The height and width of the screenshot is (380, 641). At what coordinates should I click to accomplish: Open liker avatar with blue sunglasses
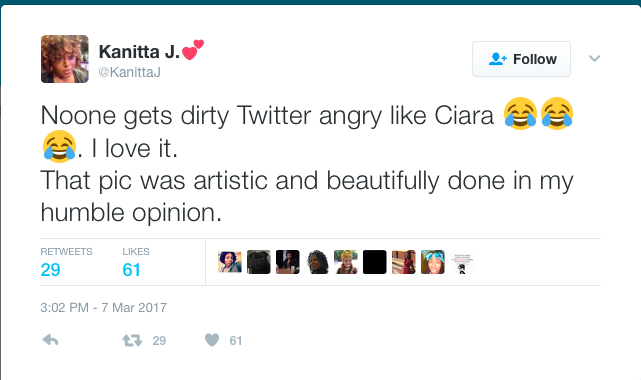click(x=433, y=262)
